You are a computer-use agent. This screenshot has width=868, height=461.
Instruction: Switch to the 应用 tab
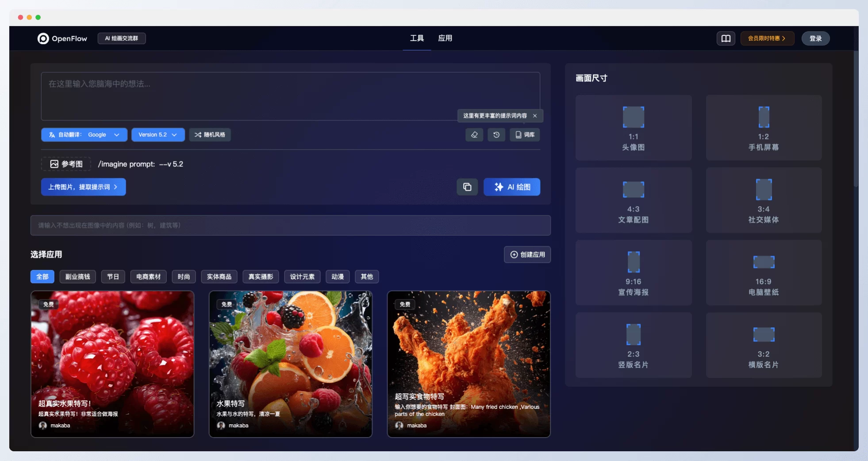[x=445, y=38]
